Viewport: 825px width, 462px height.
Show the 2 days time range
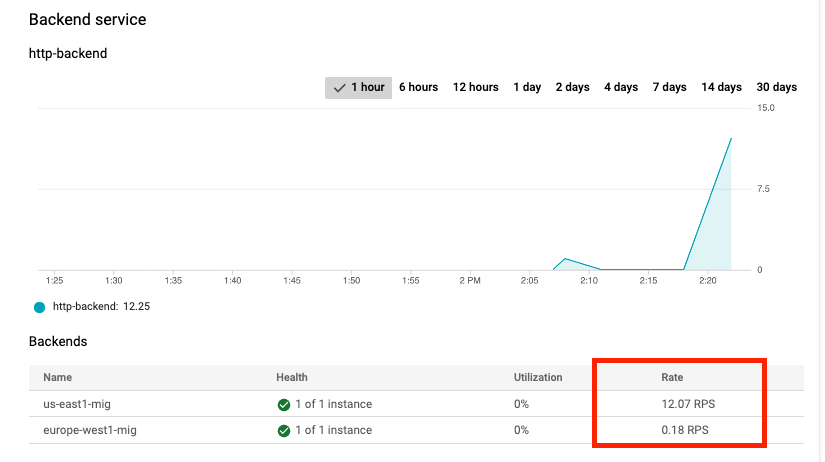pos(572,87)
